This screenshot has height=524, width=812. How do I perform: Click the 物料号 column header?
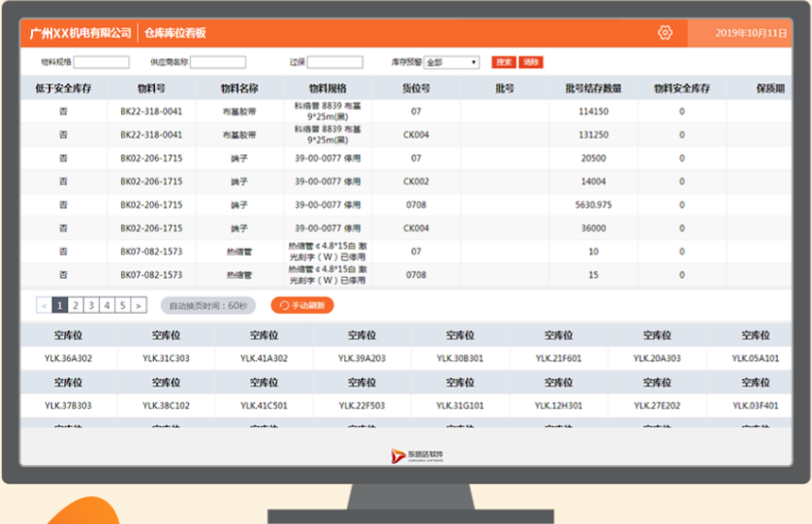(151, 88)
